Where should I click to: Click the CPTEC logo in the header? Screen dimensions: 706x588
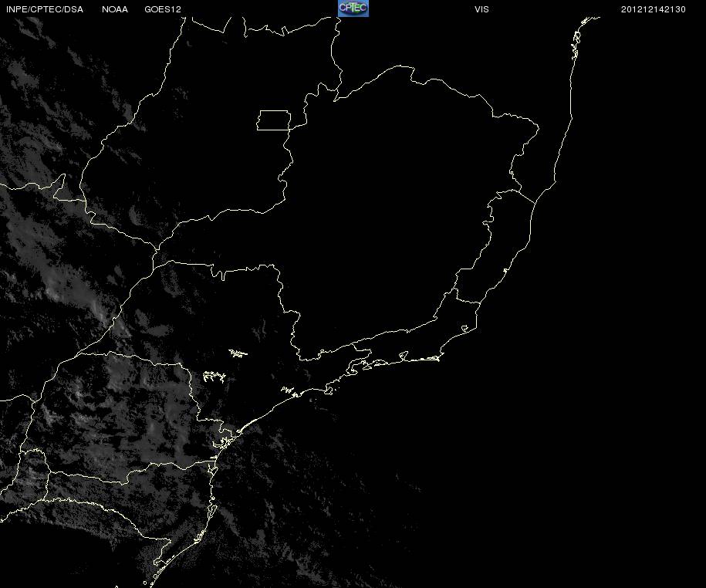(x=353, y=8)
